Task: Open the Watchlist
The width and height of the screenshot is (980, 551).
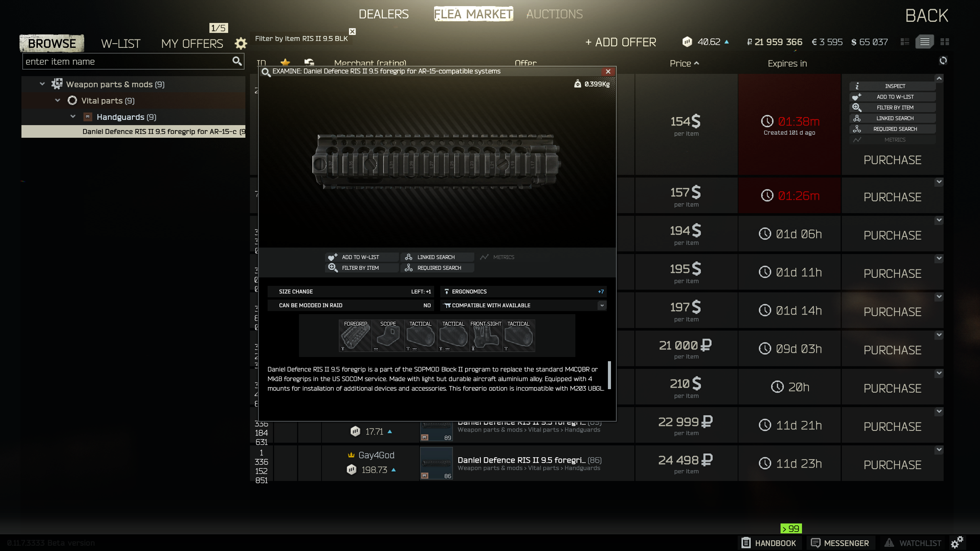Action: (913, 543)
